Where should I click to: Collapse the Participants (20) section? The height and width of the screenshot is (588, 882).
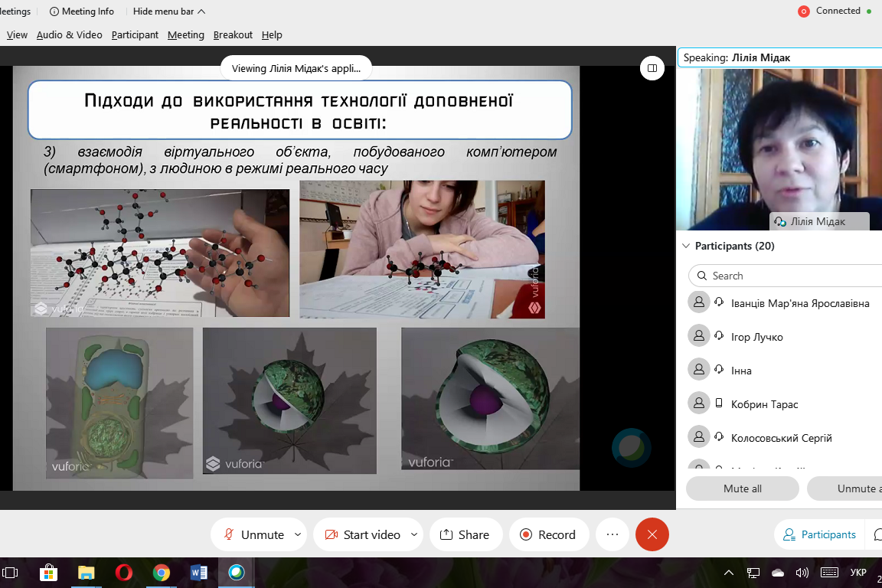click(x=685, y=246)
